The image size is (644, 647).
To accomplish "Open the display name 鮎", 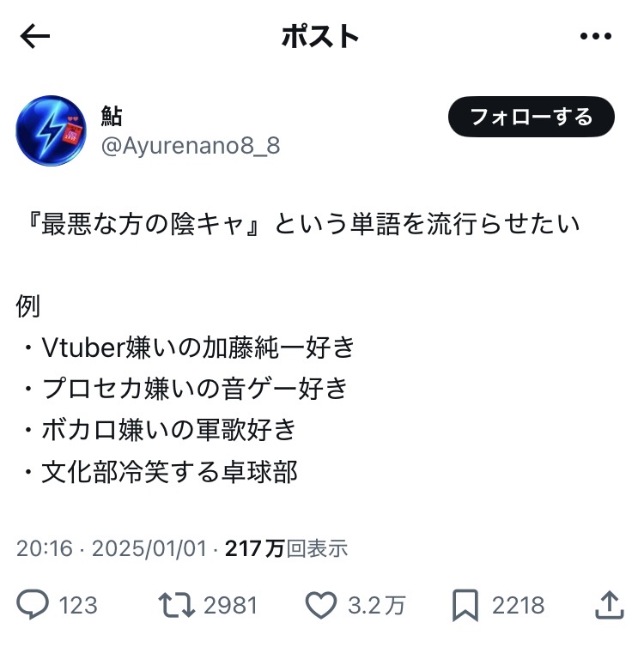I will click(x=112, y=116).
